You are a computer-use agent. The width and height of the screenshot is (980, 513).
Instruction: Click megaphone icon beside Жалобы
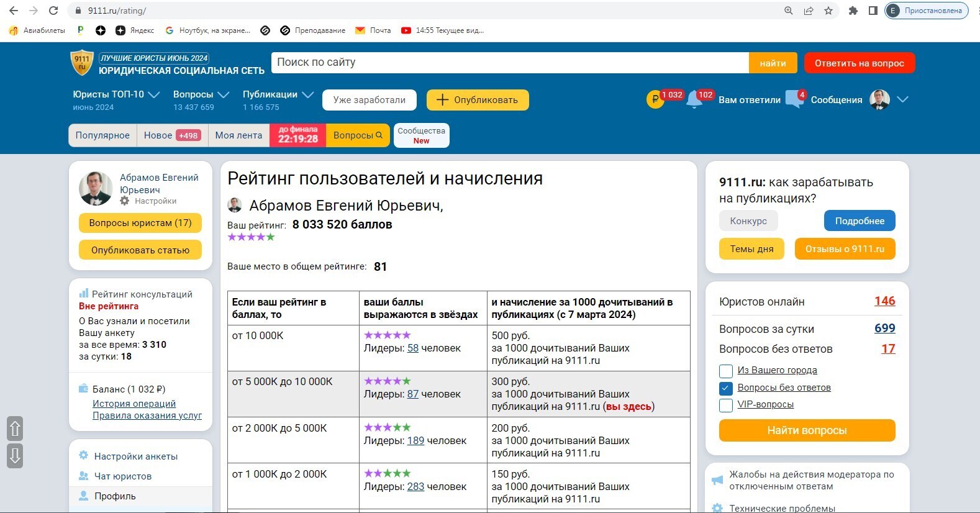coord(717,479)
